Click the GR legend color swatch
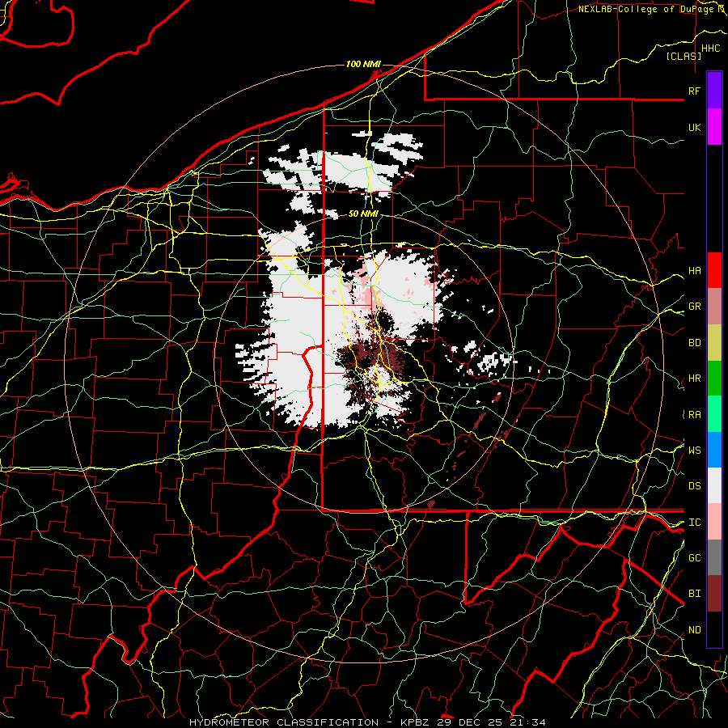Screen dimensions: 728x728 714,306
